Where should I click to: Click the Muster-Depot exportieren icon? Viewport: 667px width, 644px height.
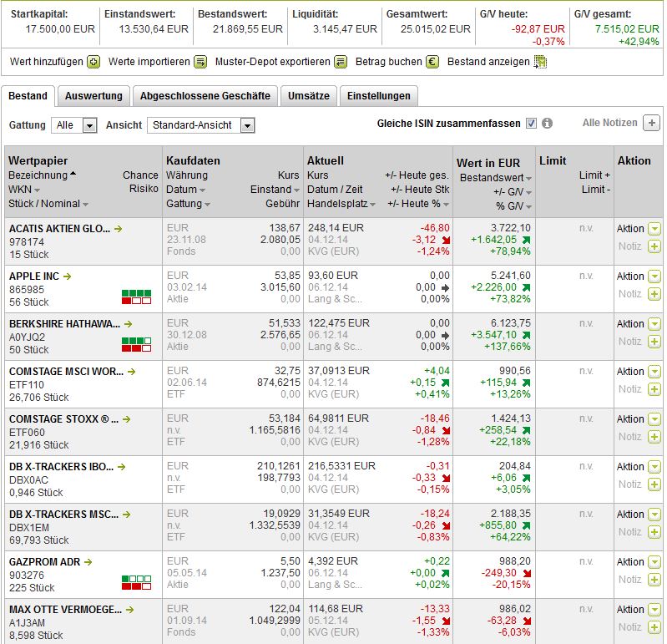[340, 62]
